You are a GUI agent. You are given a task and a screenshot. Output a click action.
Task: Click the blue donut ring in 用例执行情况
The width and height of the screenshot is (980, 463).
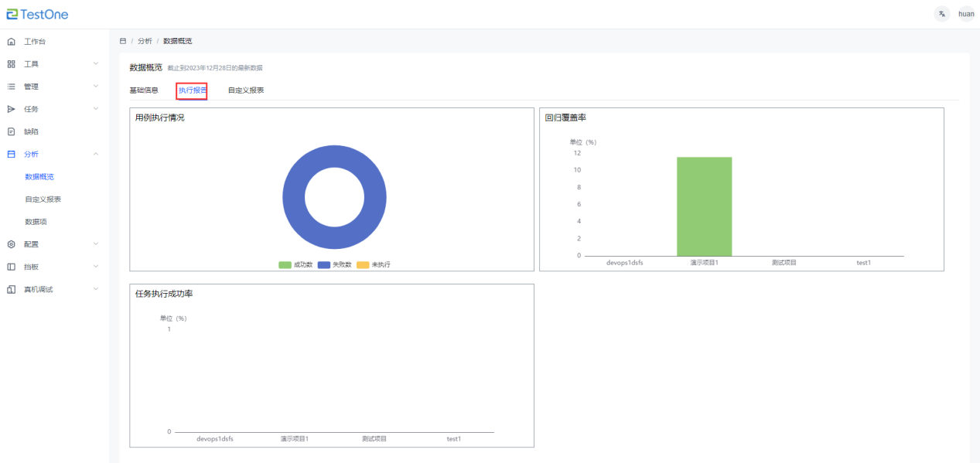coord(294,198)
